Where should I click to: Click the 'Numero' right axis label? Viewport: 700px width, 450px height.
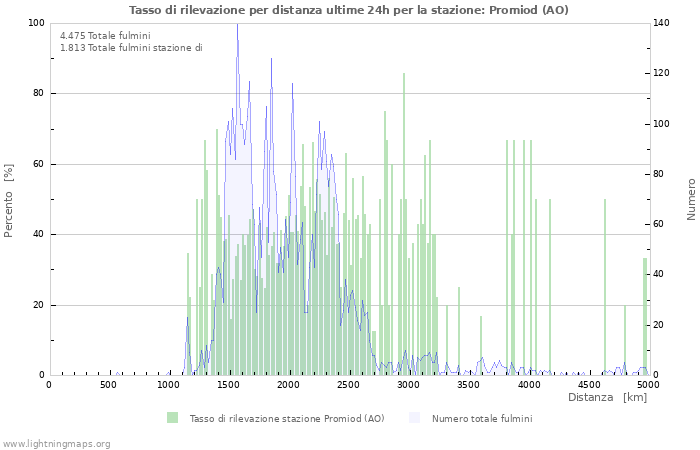(x=690, y=199)
